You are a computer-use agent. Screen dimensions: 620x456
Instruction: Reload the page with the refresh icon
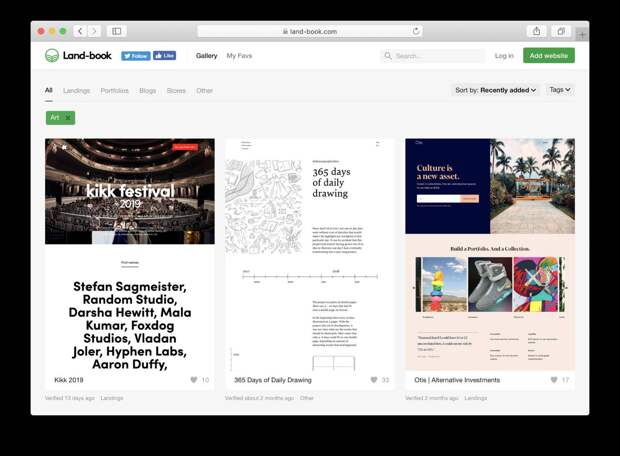click(416, 31)
